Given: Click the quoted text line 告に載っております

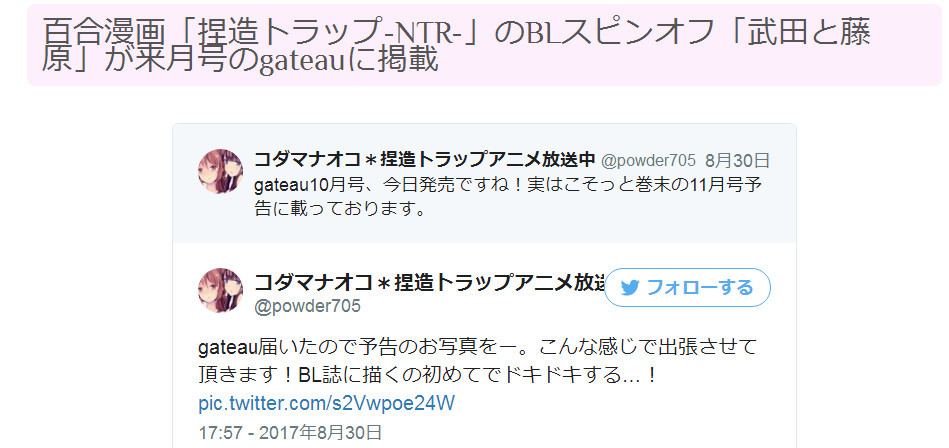Looking at the screenshot, I should 338,208.
